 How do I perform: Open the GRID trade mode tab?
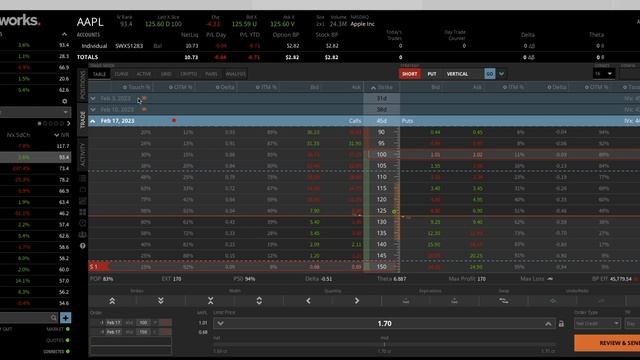pyautogui.click(x=166, y=74)
